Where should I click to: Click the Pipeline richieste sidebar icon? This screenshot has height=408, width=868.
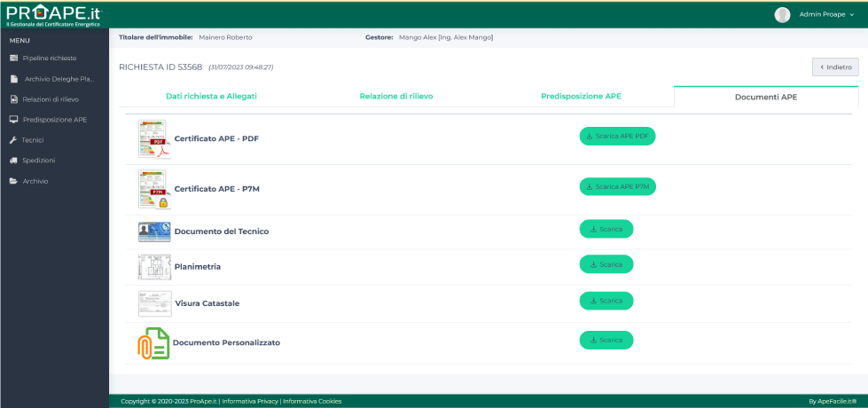pos(13,58)
